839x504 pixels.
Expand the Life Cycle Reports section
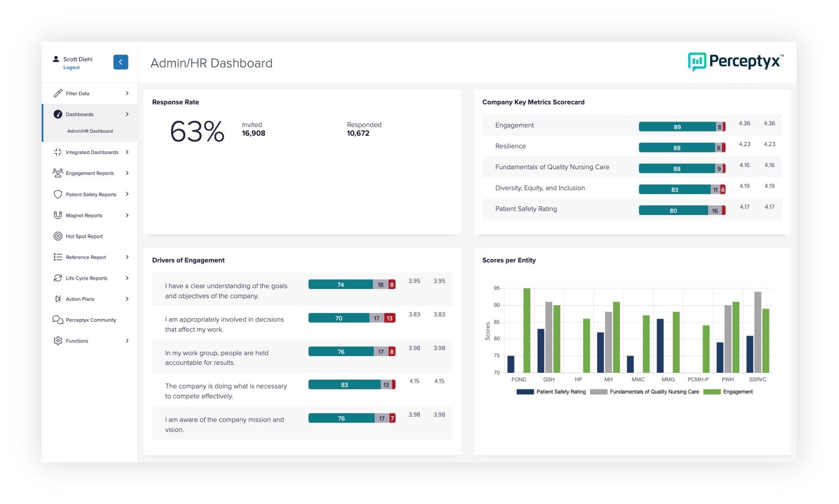pyautogui.click(x=127, y=278)
